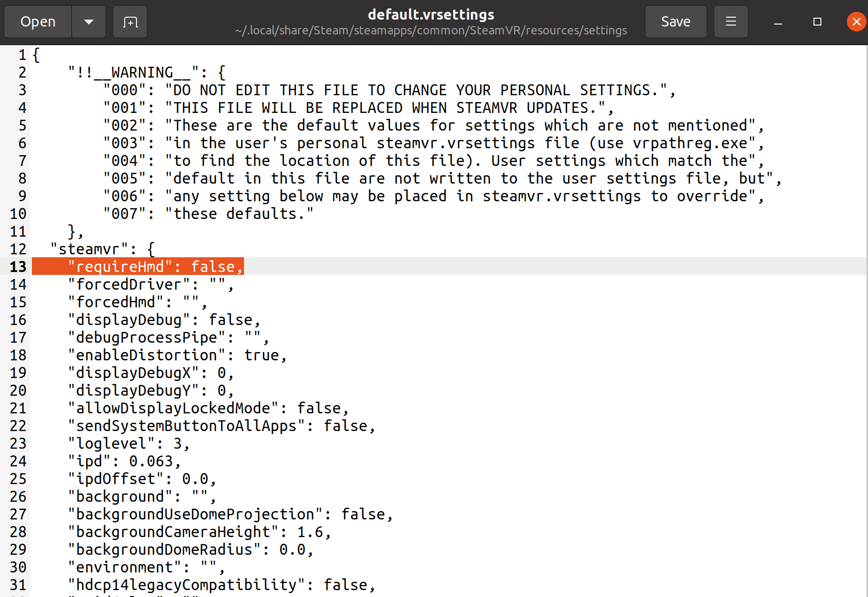868x597 pixels.
Task: Click the "004" find the location line
Action: coord(434,161)
